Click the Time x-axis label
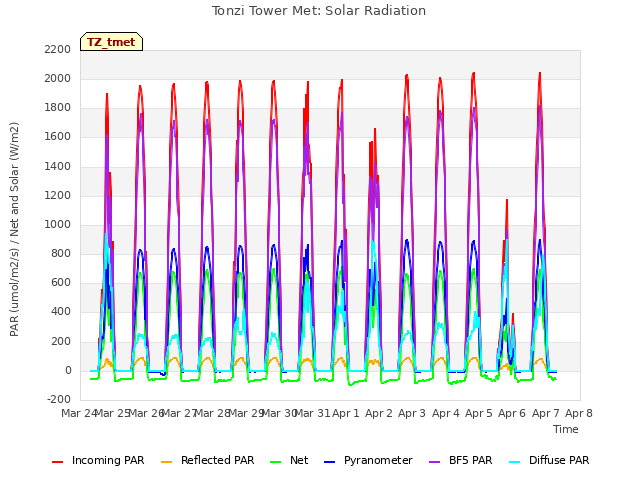The height and width of the screenshot is (480, 640). coord(566,429)
